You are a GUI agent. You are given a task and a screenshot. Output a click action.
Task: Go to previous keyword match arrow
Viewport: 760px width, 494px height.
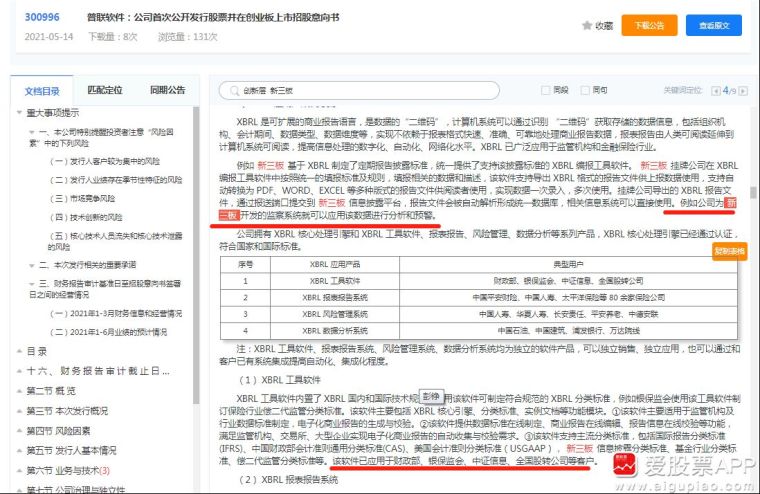click(x=715, y=91)
